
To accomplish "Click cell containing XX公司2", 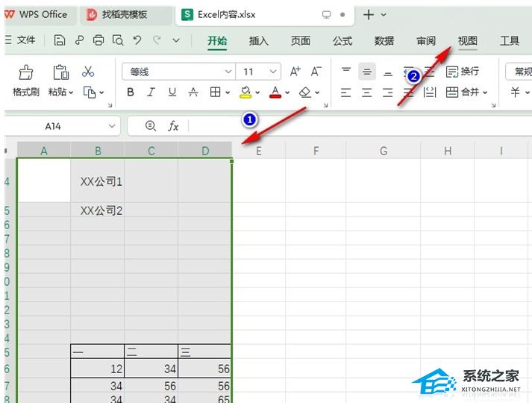I will [x=98, y=210].
